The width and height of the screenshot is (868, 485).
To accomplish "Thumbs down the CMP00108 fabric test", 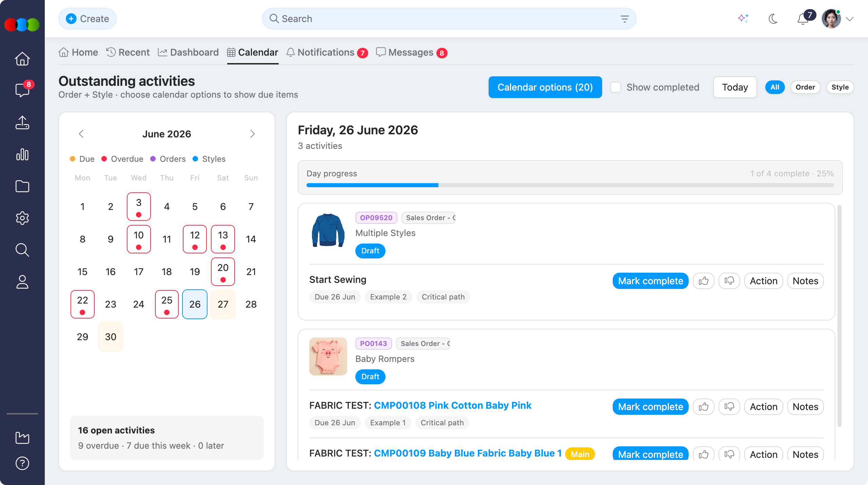I will (x=729, y=407).
